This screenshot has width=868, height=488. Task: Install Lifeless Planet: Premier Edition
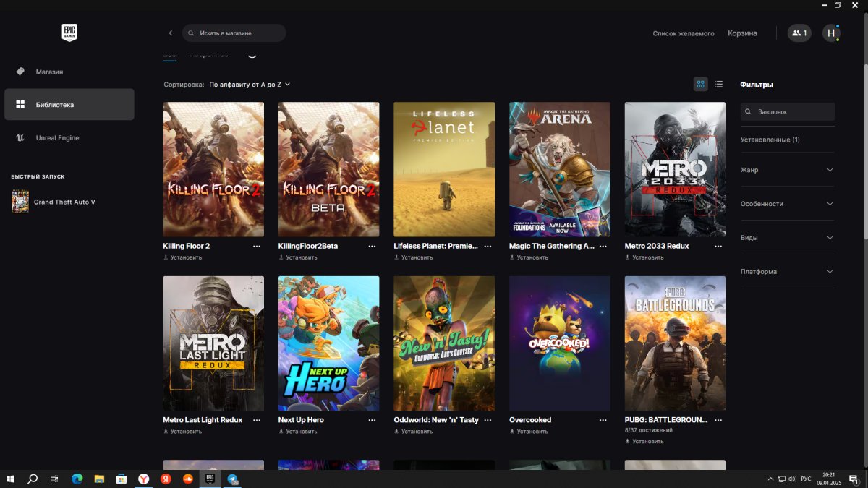click(x=414, y=257)
